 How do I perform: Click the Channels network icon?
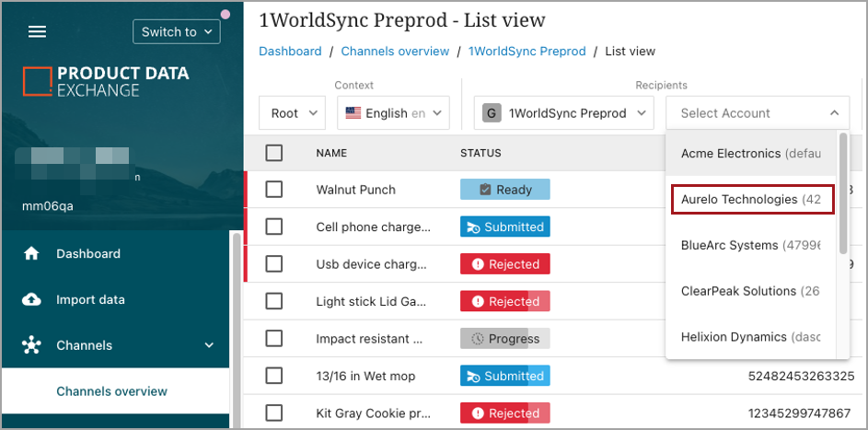click(x=31, y=345)
